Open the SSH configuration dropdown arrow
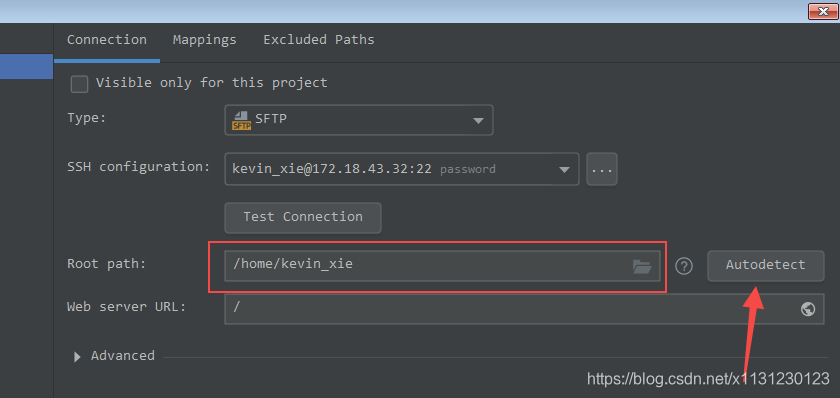 coord(564,170)
